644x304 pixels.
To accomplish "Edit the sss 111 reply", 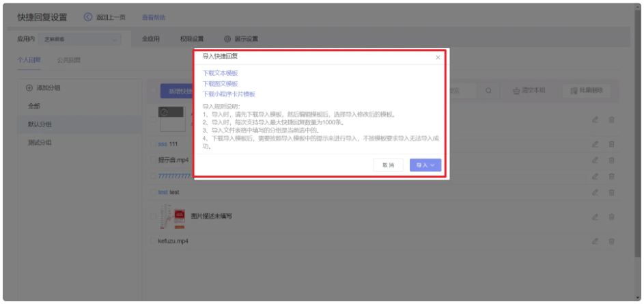I will (595, 144).
